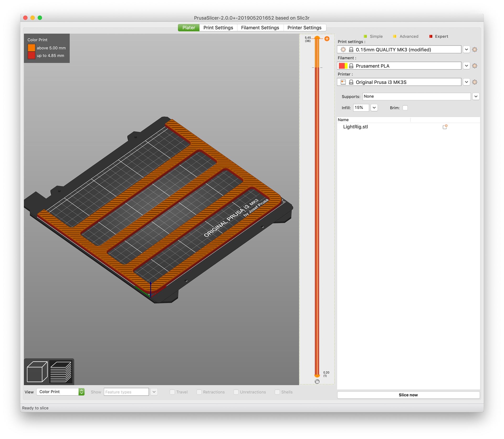Image resolution: width=504 pixels, height=439 pixels.
Task: Open print settings gear icon
Action: (475, 50)
